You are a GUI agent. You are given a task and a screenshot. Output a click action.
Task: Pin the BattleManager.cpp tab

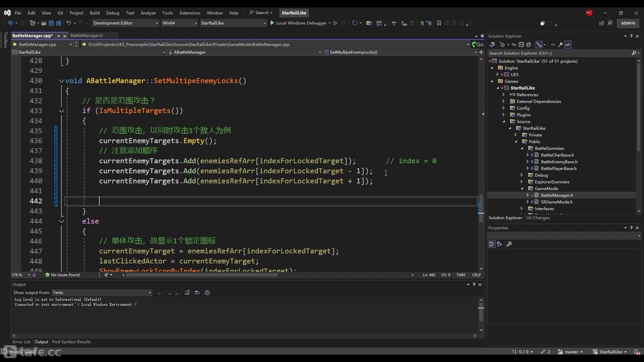pyautogui.click(x=58, y=36)
